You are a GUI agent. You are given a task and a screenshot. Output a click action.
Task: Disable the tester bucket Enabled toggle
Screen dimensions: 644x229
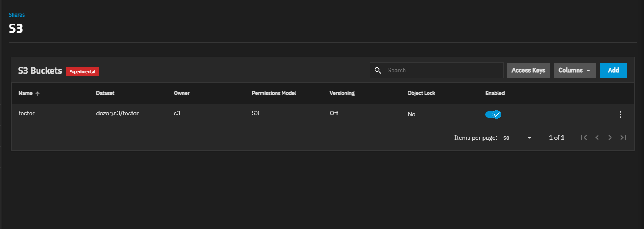point(493,114)
